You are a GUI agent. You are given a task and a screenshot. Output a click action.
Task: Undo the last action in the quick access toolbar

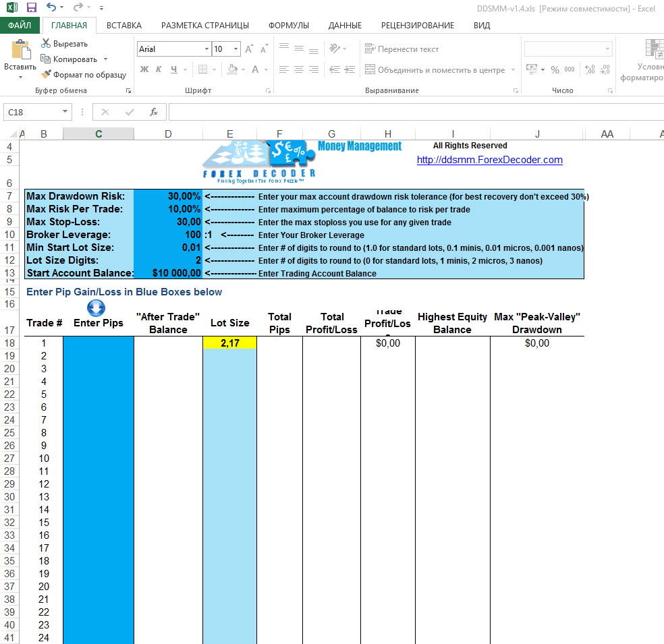click(x=51, y=7)
